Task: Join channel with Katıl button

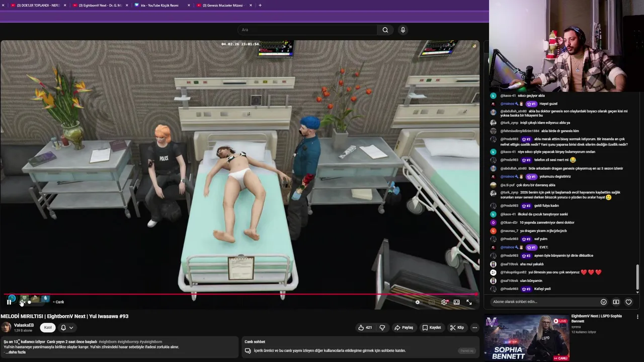Action: pos(48,327)
